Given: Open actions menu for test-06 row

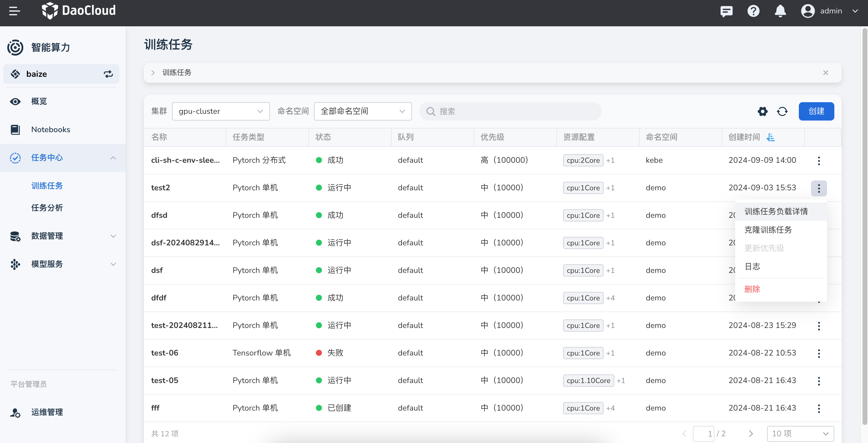Looking at the screenshot, I should click(x=818, y=353).
